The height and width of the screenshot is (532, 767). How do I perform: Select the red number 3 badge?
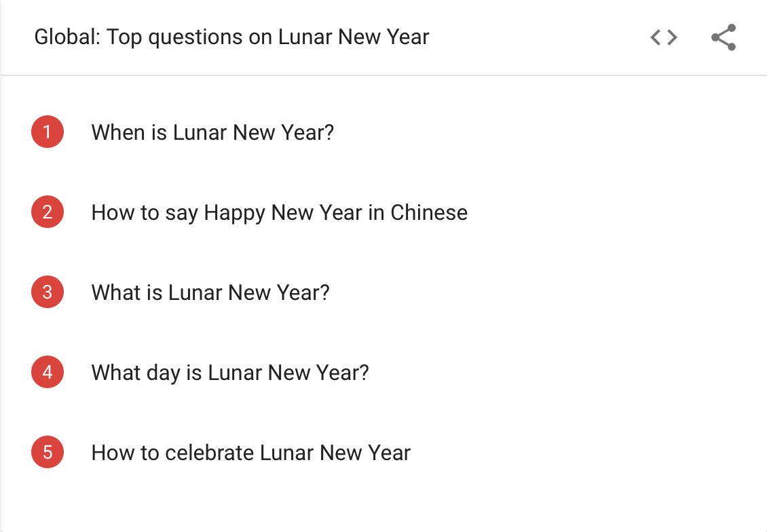pyautogui.click(x=48, y=292)
